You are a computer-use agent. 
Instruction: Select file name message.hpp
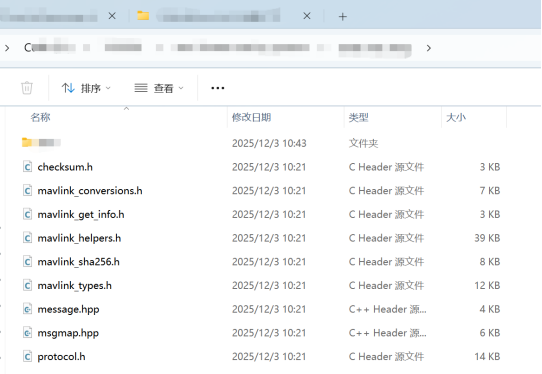68,309
